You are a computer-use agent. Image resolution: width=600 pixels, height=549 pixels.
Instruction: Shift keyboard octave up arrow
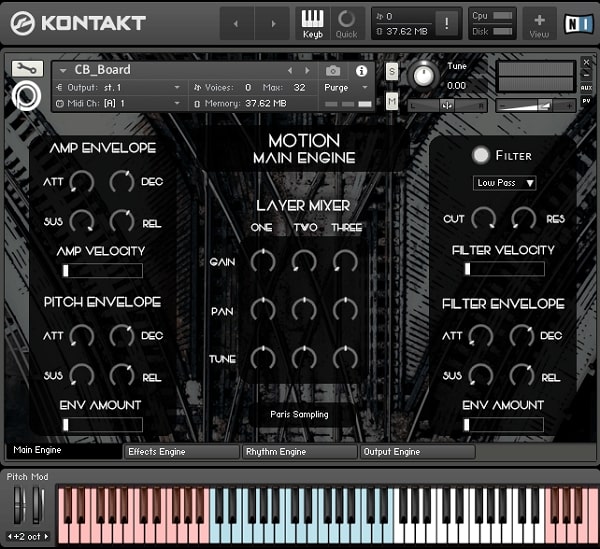point(46,536)
